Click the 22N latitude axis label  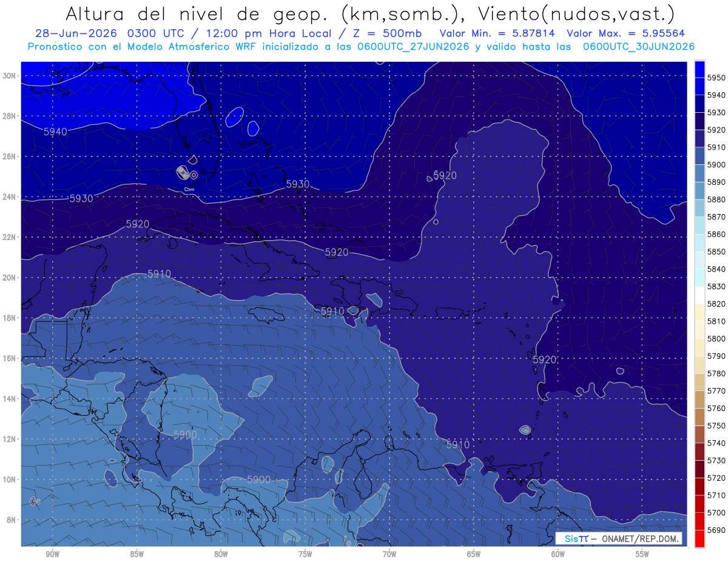8,237
